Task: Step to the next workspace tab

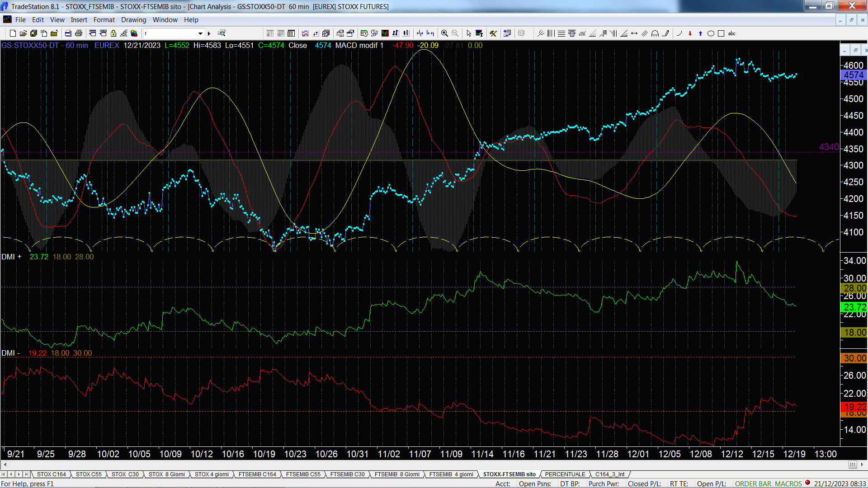Action: (19, 474)
